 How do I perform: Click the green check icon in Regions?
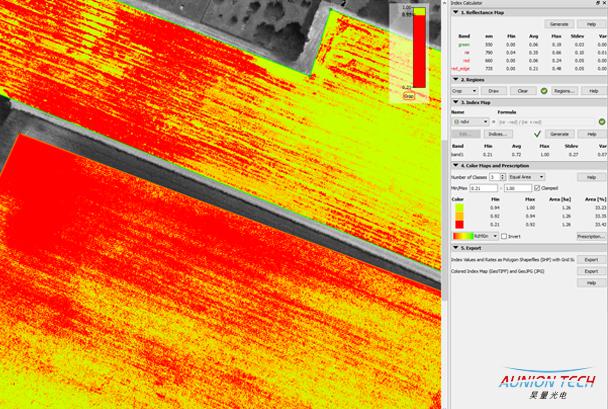[542, 90]
